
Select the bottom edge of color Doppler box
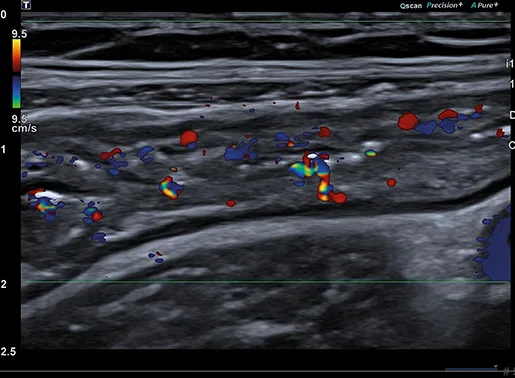(x=266, y=282)
